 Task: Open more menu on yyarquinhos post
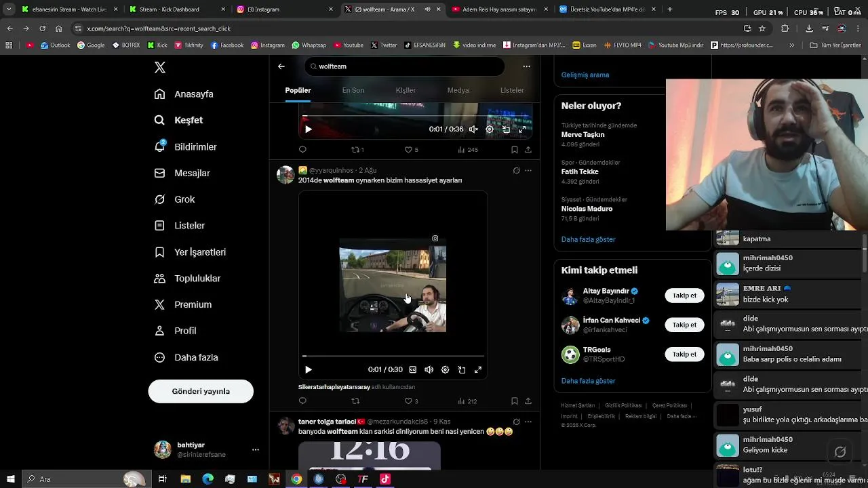[528, 171]
